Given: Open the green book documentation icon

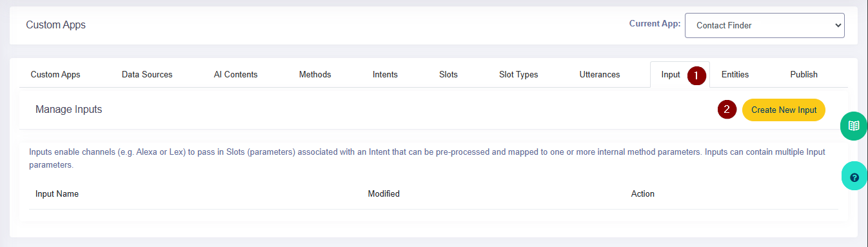Looking at the screenshot, I should (854, 126).
